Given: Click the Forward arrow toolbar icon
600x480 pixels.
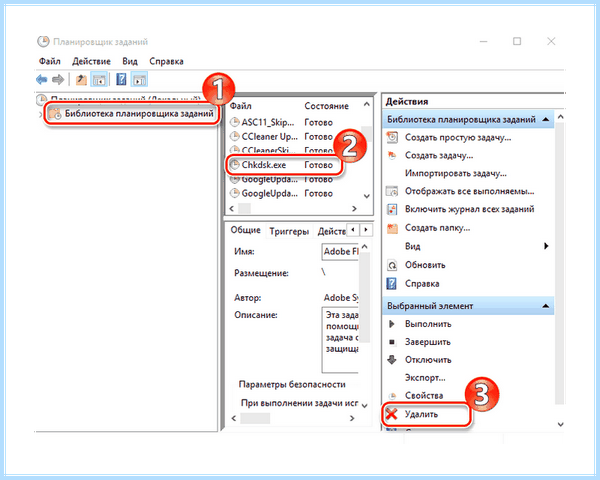Looking at the screenshot, I should click(x=58, y=80).
